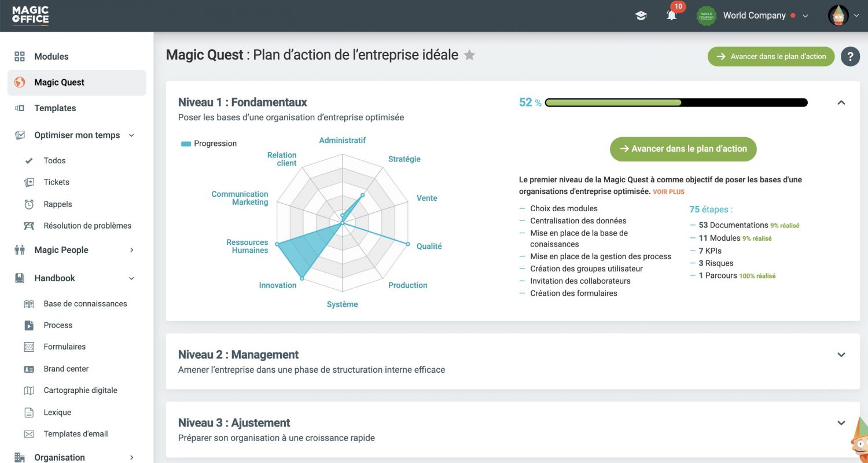This screenshot has width=868, height=463.
Task: Click the Magic People persons icon
Action: click(20, 250)
